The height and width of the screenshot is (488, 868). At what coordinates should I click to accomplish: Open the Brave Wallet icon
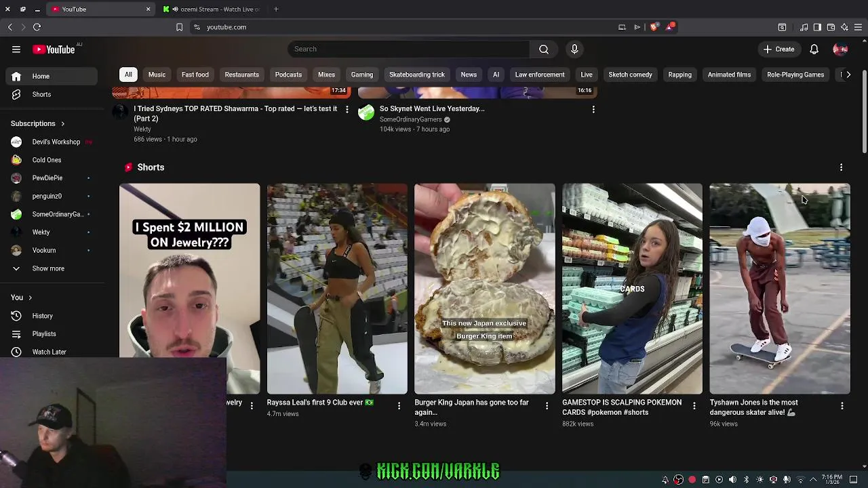tap(831, 27)
